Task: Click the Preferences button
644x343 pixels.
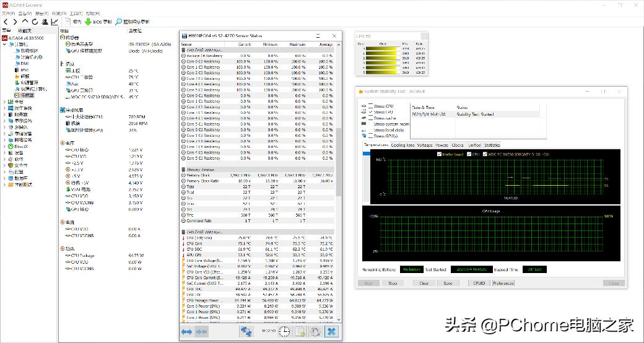Action: click(503, 283)
